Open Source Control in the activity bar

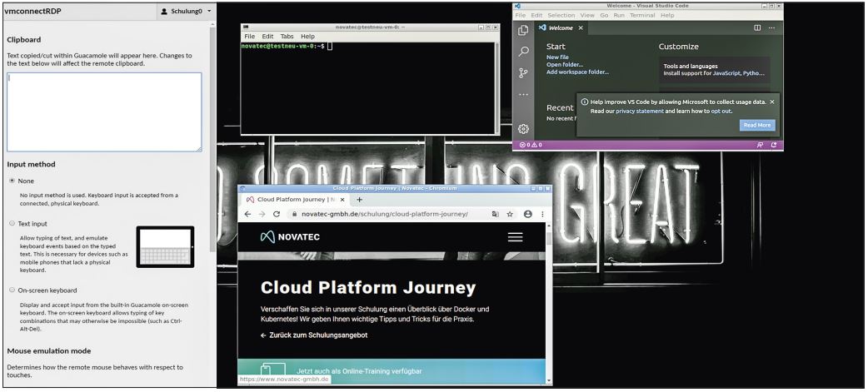pyautogui.click(x=523, y=73)
